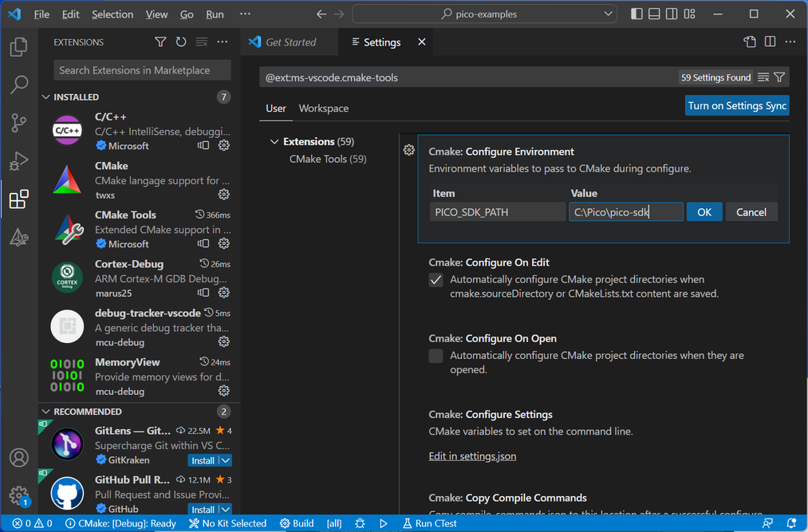Launch the debugger from status bar bug icon
808x532 pixels.
pos(361,523)
